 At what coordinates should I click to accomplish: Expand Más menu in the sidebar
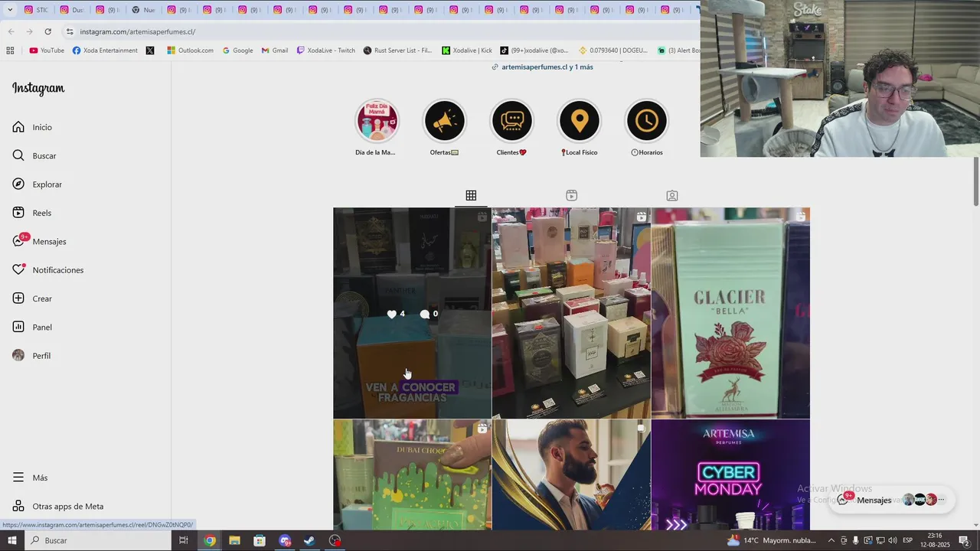pyautogui.click(x=31, y=478)
